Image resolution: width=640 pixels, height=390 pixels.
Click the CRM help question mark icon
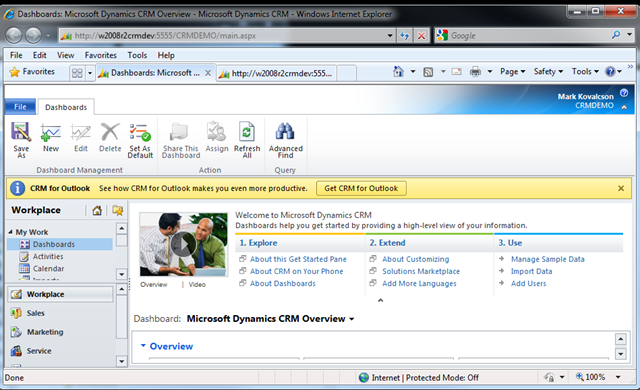(x=624, y=93)
